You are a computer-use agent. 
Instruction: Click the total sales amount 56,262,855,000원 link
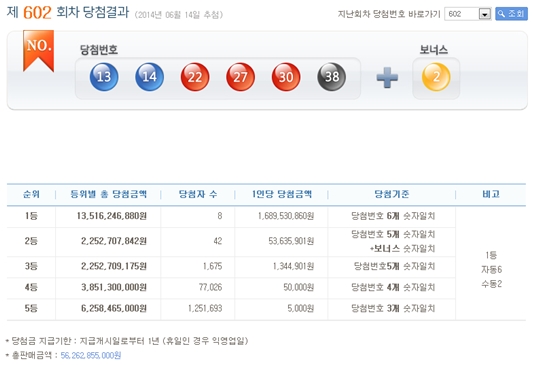pos(91,355)
